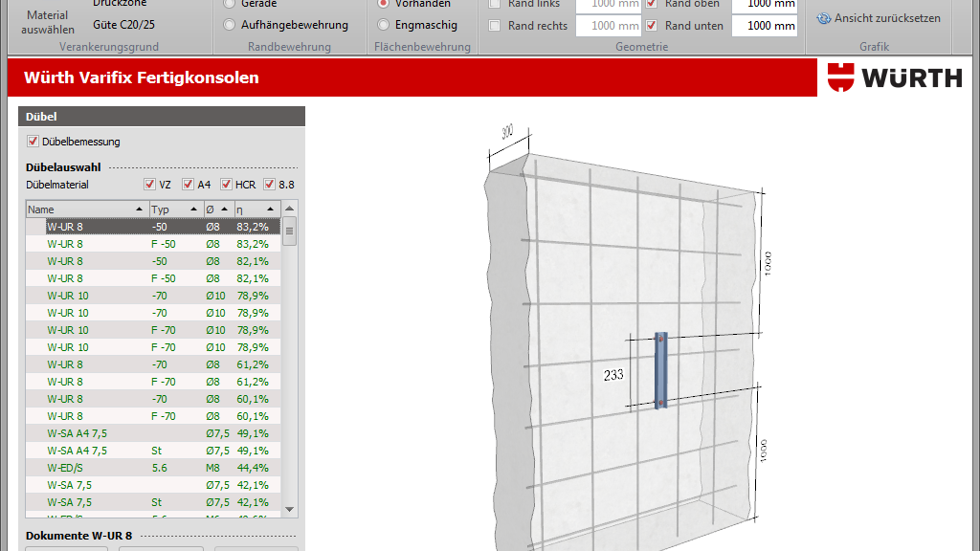Viewport: 980px width, 551px height.
Task: Select the Aufhängebewehrung radio option
Action: (x=230, y=25)
